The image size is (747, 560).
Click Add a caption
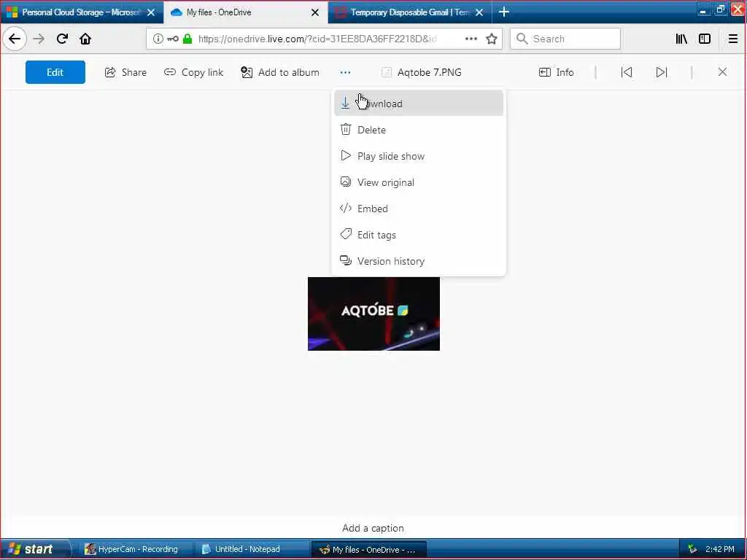[x=373, y=528]
